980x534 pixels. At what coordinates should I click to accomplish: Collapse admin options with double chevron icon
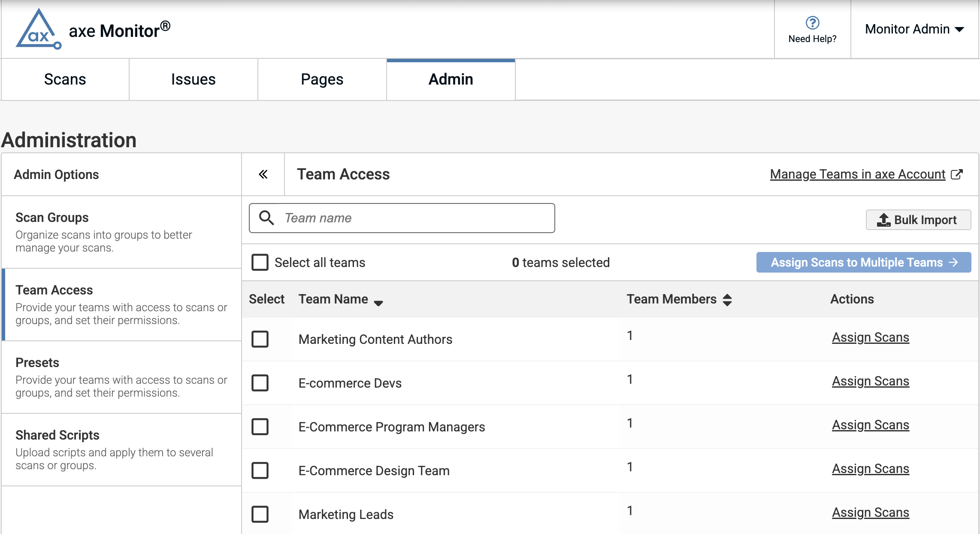(263, 174)
